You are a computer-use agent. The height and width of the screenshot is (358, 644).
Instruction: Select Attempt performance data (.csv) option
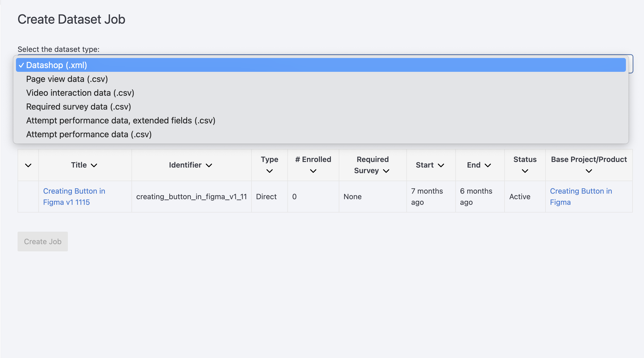[89, 134]
